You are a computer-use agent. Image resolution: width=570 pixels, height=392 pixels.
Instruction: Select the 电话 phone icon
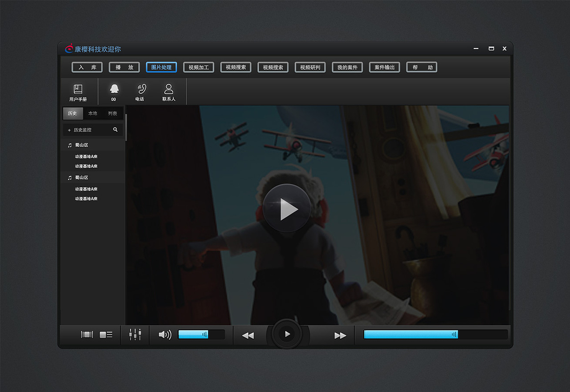[x=142, y=89]
